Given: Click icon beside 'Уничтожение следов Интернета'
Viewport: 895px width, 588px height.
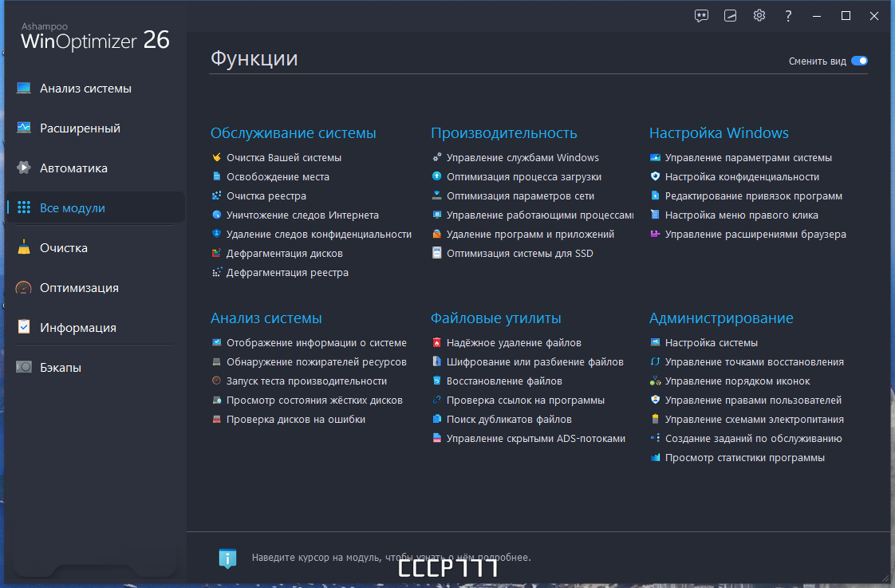Looking at the screenshot, I should tap(216, 215).
